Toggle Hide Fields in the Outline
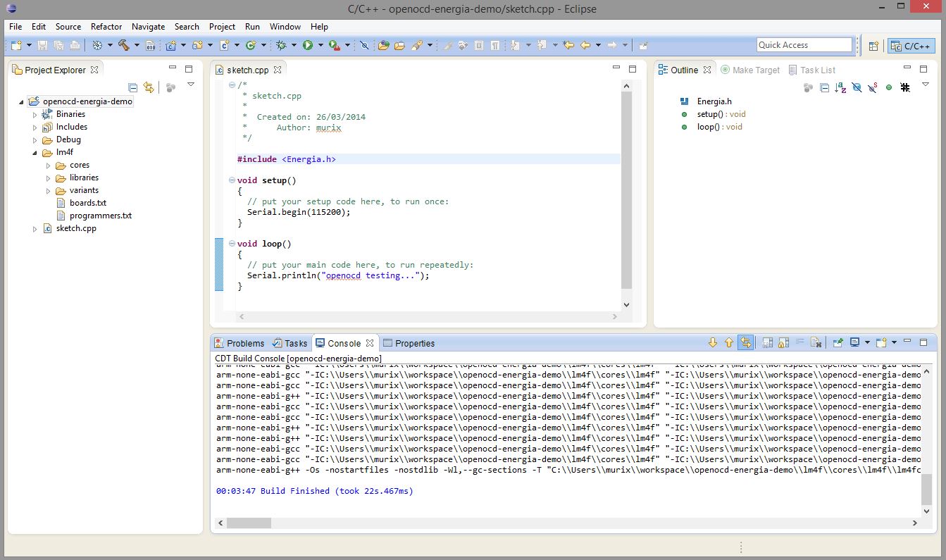 tap(857, 87)
